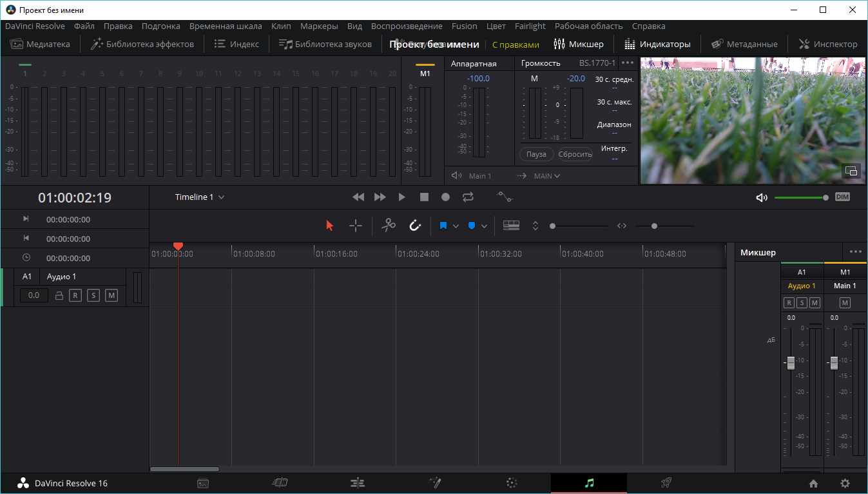
Task: Open the Mixer panel options dots
Action: coord(856,252)
